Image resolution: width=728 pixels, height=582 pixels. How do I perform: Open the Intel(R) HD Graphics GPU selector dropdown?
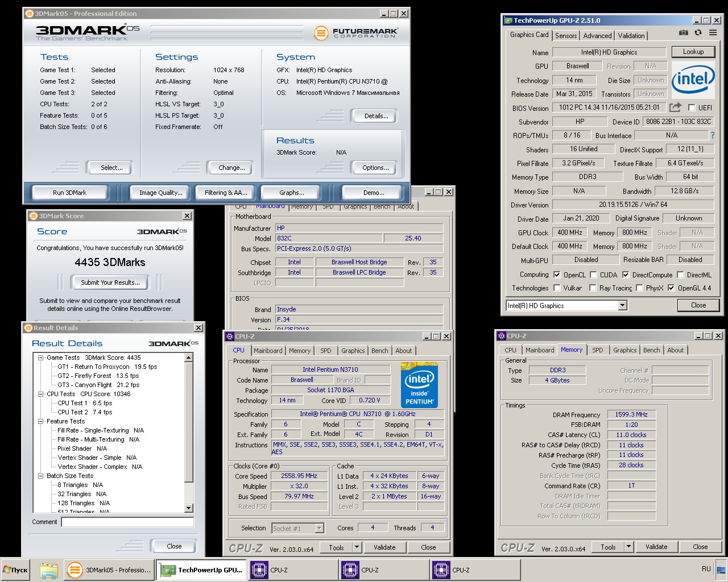622,306
